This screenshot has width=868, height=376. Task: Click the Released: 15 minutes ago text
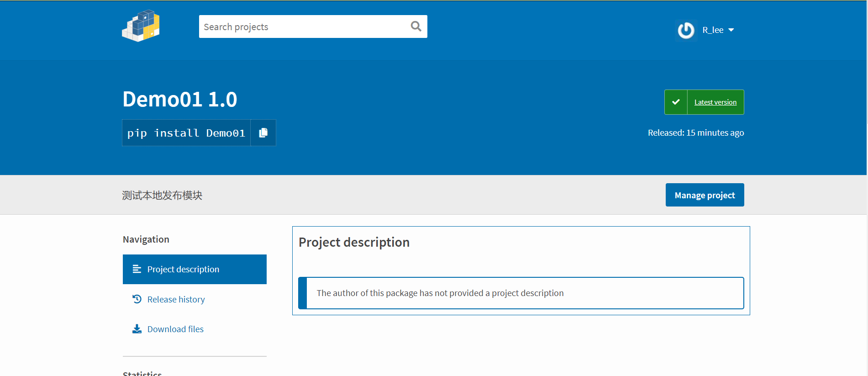[x=696, y=132]
